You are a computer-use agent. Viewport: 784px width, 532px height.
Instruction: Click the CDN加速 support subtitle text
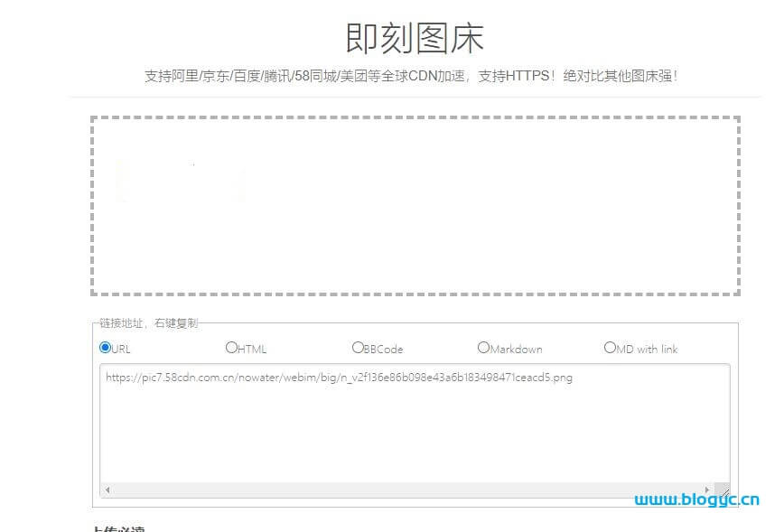pyautogui.click(x=411, y=76)
